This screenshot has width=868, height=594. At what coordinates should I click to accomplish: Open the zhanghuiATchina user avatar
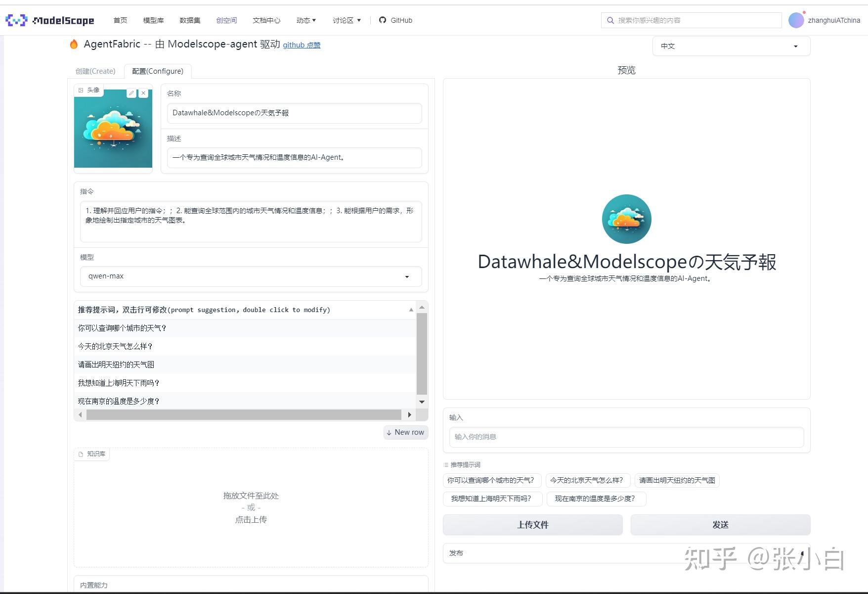[x=796, y=20]
